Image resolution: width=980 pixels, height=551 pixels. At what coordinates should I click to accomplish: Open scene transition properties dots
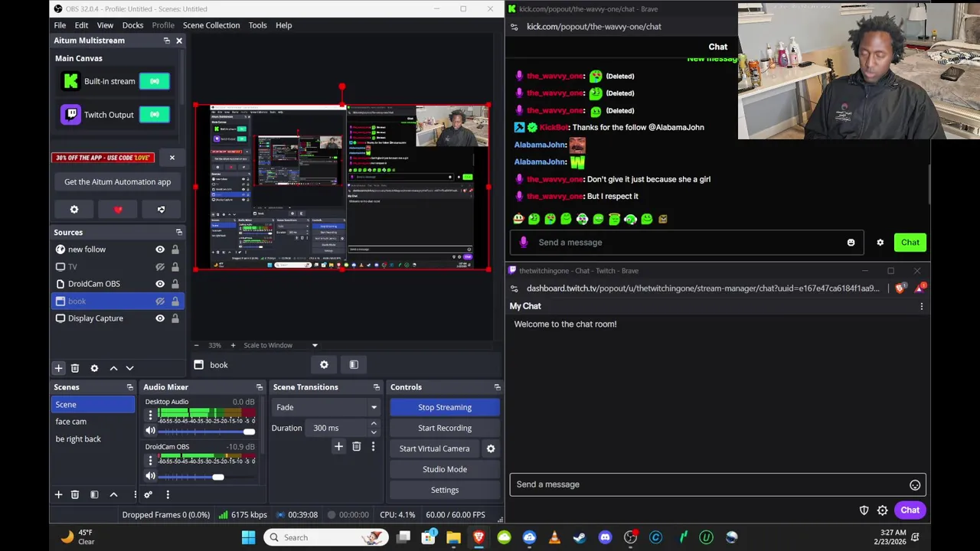[x=373, y=447]
